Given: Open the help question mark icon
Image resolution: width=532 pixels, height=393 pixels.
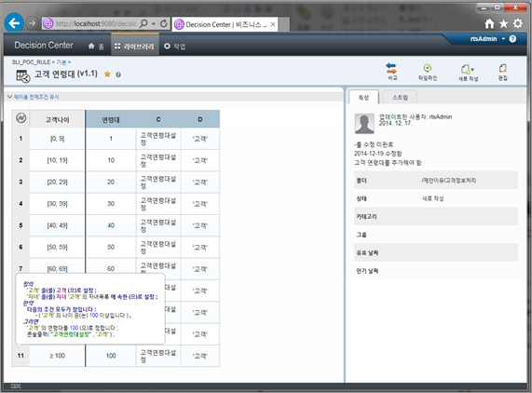Looking at the screenshot, I should coord(512,39).
